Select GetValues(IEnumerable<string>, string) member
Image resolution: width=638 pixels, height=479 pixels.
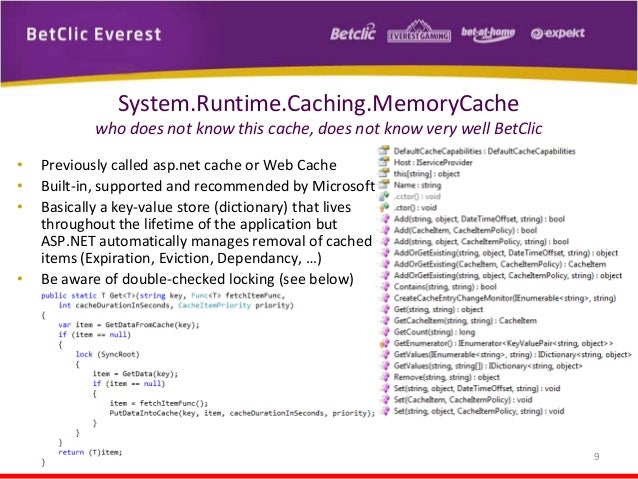coord(513,354)
